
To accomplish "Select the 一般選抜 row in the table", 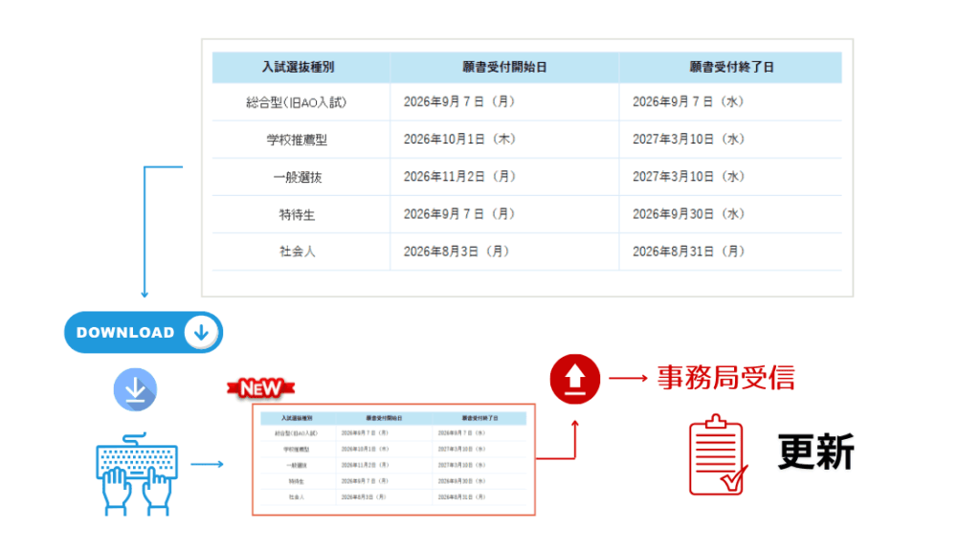I will pyautogui.click(x=300, y=176).
